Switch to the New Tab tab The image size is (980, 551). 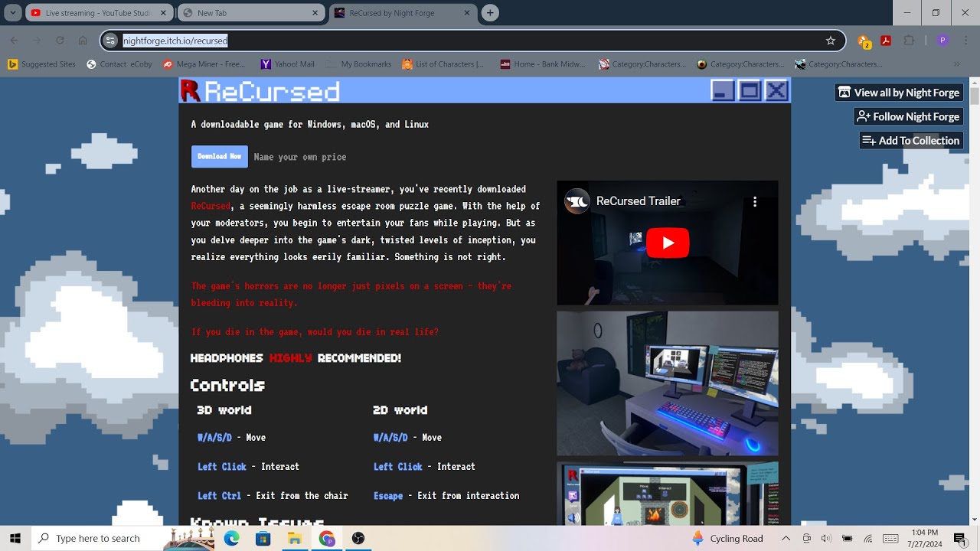tap(250, 13)
